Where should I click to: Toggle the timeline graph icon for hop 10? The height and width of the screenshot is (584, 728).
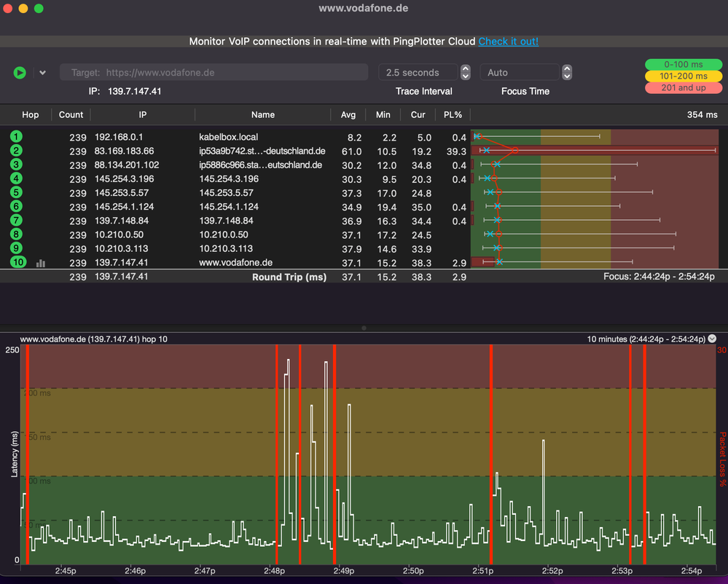pos(41,263)
